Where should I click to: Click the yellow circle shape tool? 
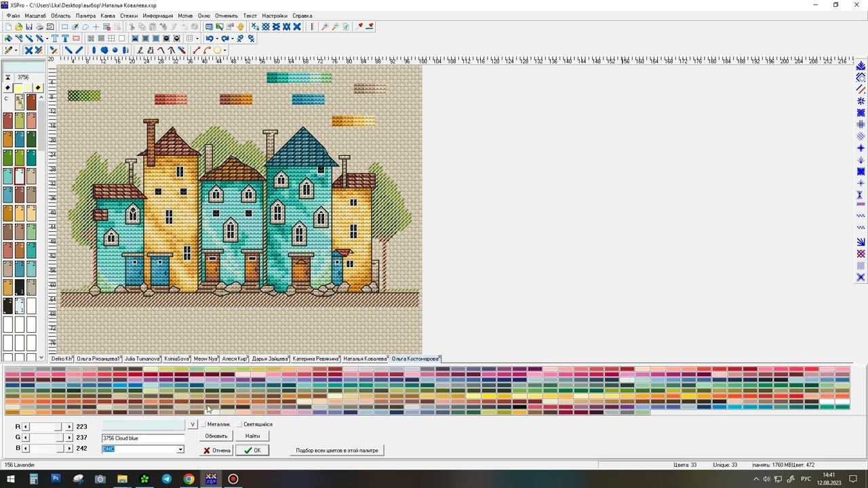click(217, 50)
